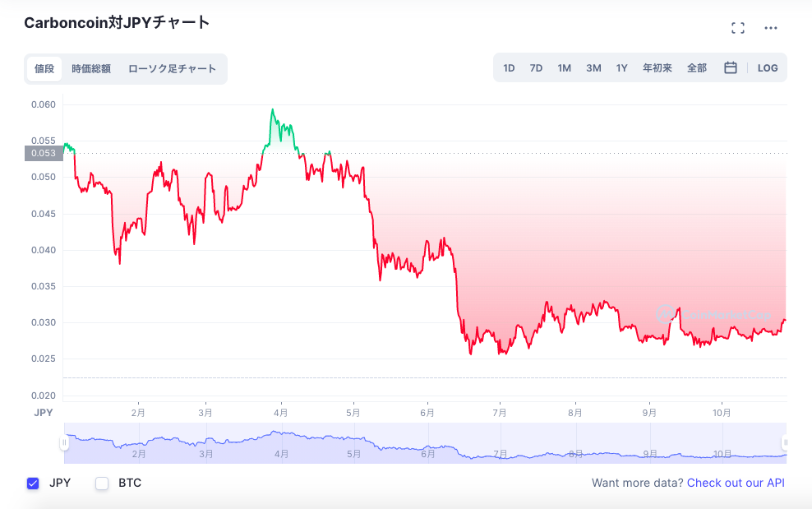The image size is (812, 509).
Task: Display the 全部 full price history
Action: (695, 67)
